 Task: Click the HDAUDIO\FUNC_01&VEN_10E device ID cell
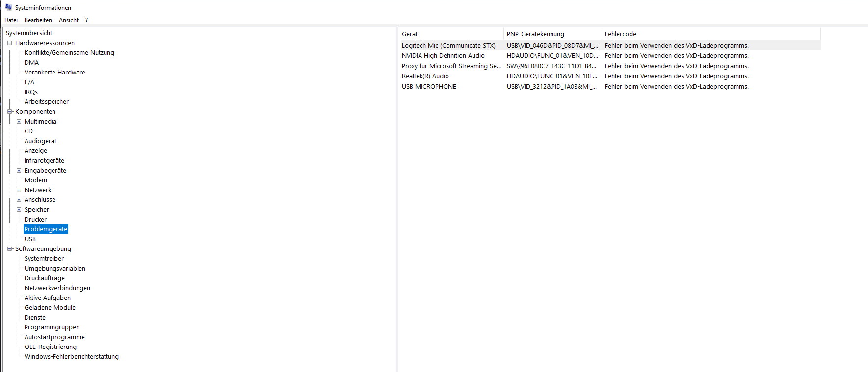click(552, 76)
